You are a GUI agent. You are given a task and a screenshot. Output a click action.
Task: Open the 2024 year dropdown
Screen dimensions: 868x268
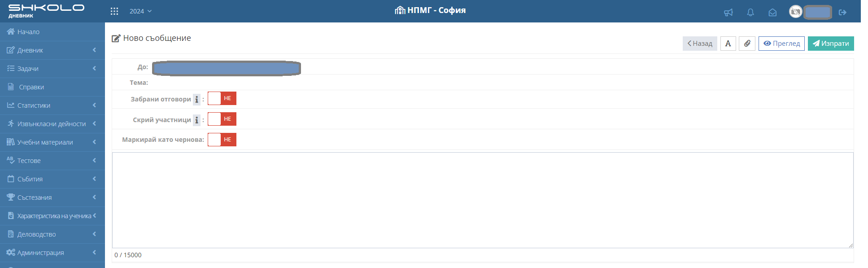(140, 11)
